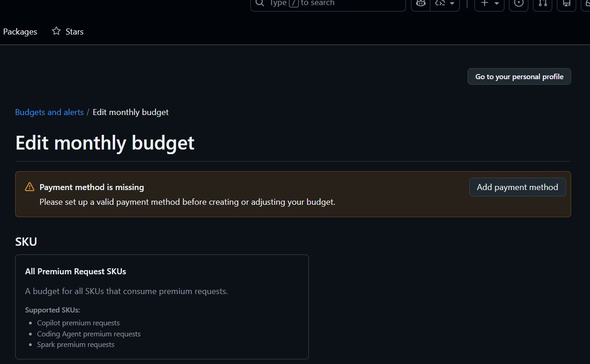Go to your personal profile
This screenshot has width=590, height=364.
519,76
